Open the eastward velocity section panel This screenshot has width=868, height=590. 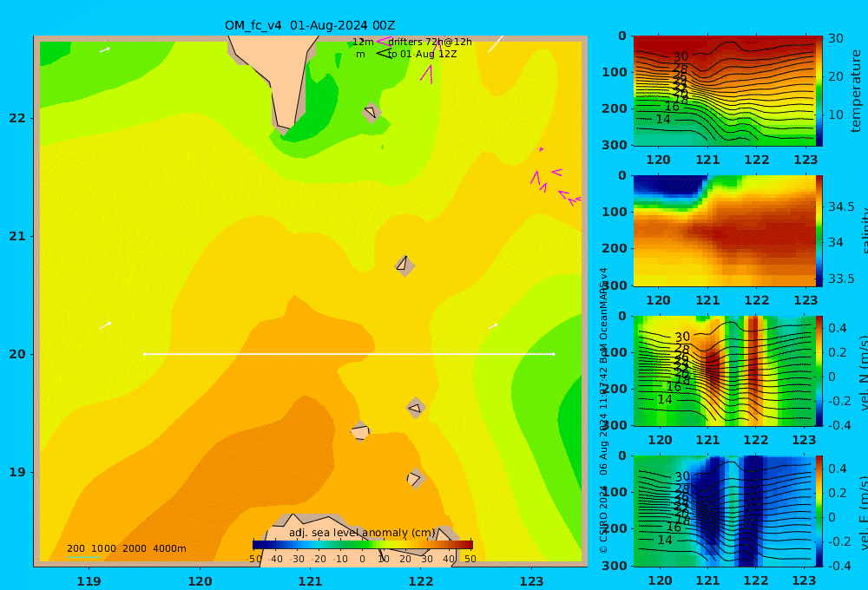724,511
